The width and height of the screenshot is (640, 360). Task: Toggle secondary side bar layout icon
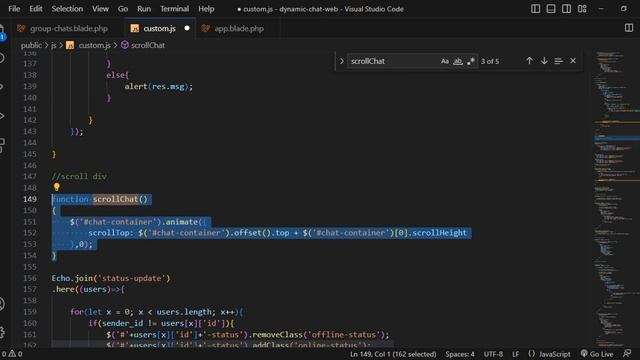point(567,9)
